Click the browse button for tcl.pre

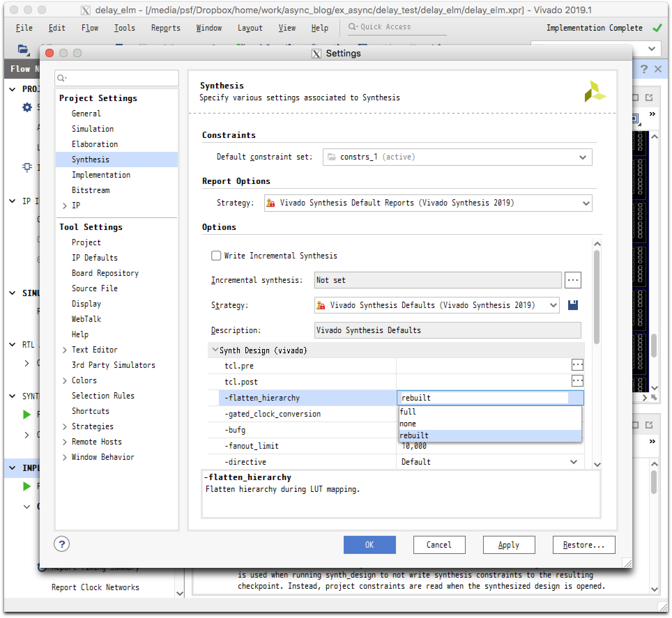(x=577, y=365)
